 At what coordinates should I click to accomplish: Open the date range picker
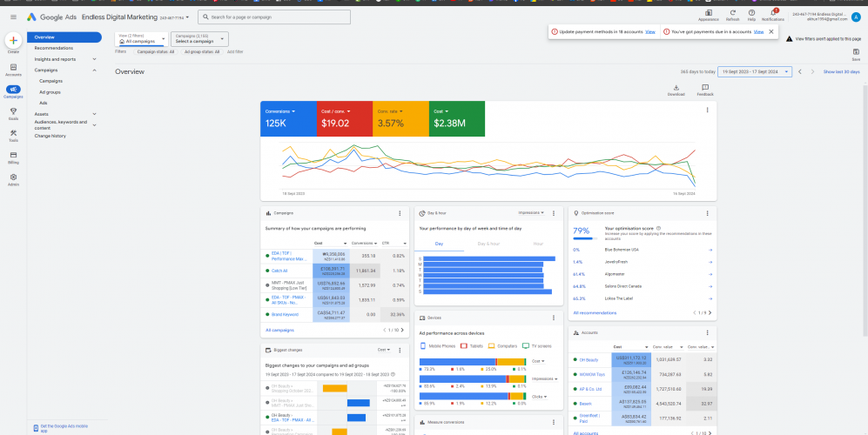pos(755,72)
